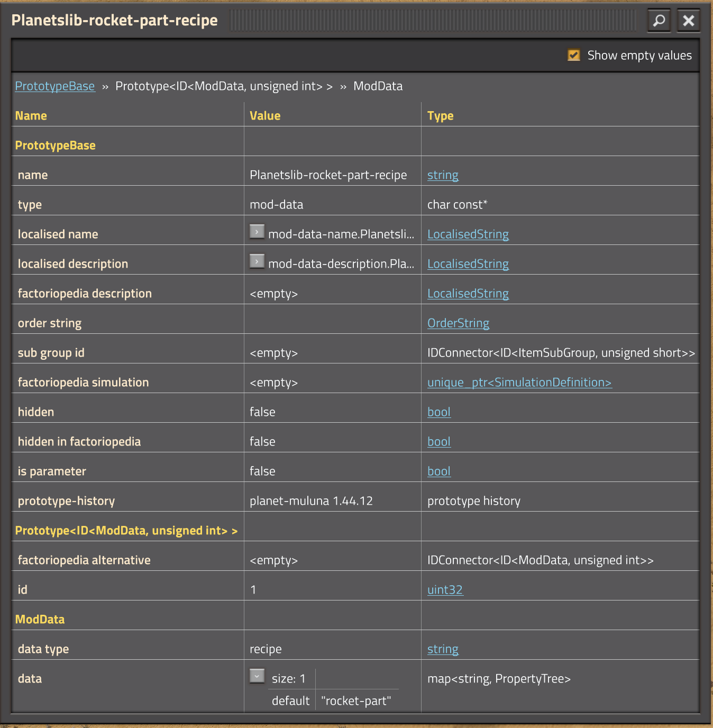Open LocalisedString link in localised description row

[x=468, y=264]
